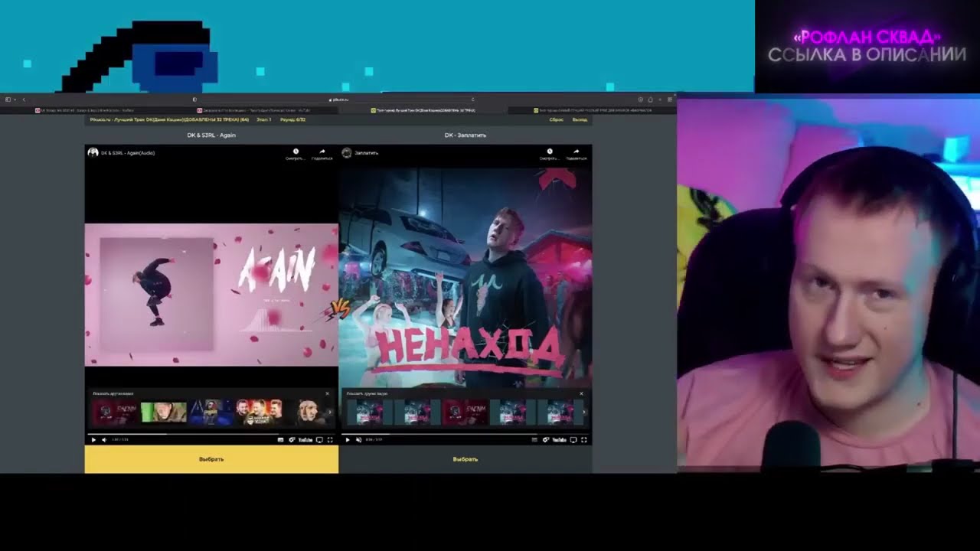Close the left video's suggestions panel
Viewport: 980px width, 551px height.
[327, 393]
